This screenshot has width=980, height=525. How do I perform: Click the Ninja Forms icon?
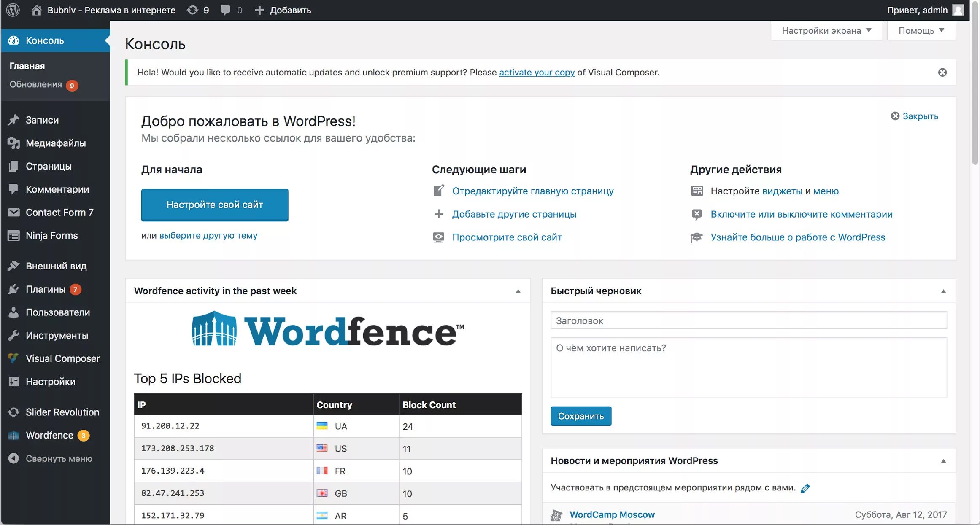pyautogui.click(x=13, y=235)
